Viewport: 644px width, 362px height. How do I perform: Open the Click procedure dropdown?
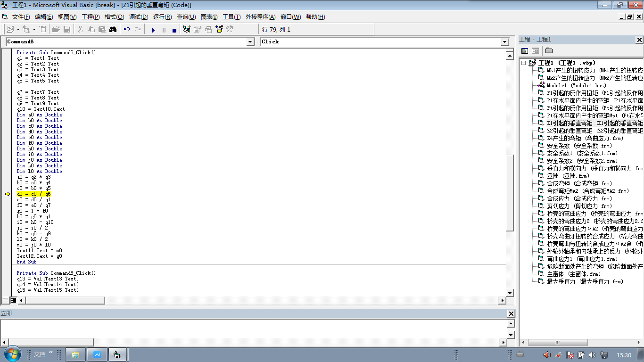click(x=505, y=42)
